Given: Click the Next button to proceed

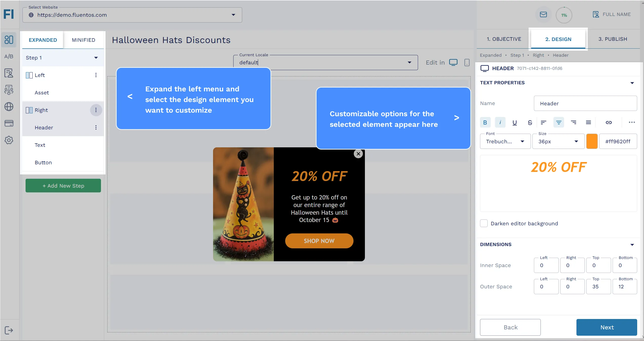Looking at the screenshot, I should click(607, 327).
